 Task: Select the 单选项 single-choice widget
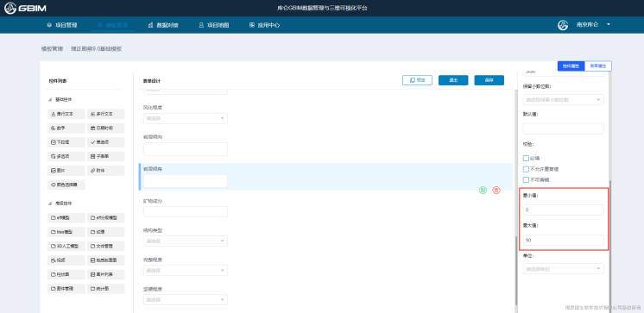click(x=106, y=142)
